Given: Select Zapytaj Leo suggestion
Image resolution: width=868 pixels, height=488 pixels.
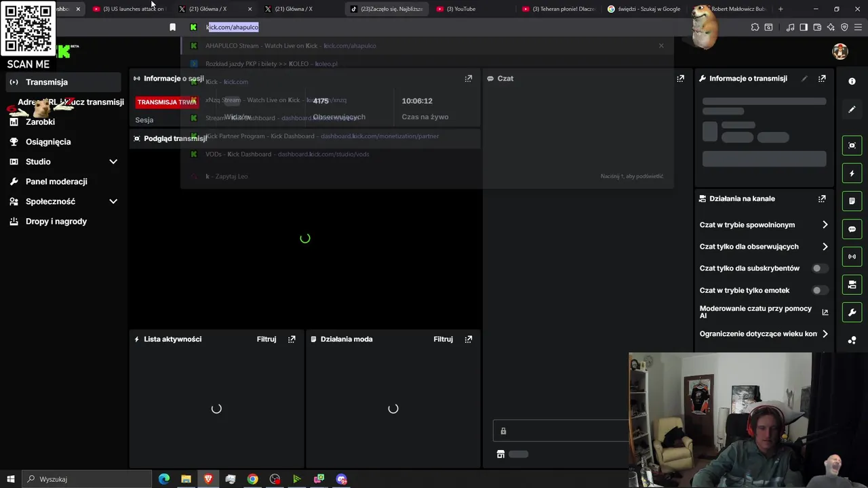Looking at the screenshot, I should click(x=427, y=177).
